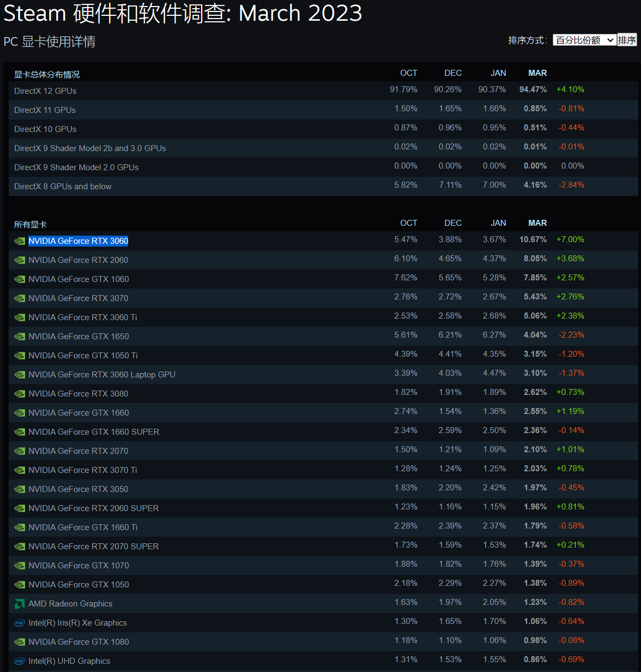Click NVIDIA logo beside RTX 3080
The height and width of the screenshot is (672, 641).
pos(20,394)
